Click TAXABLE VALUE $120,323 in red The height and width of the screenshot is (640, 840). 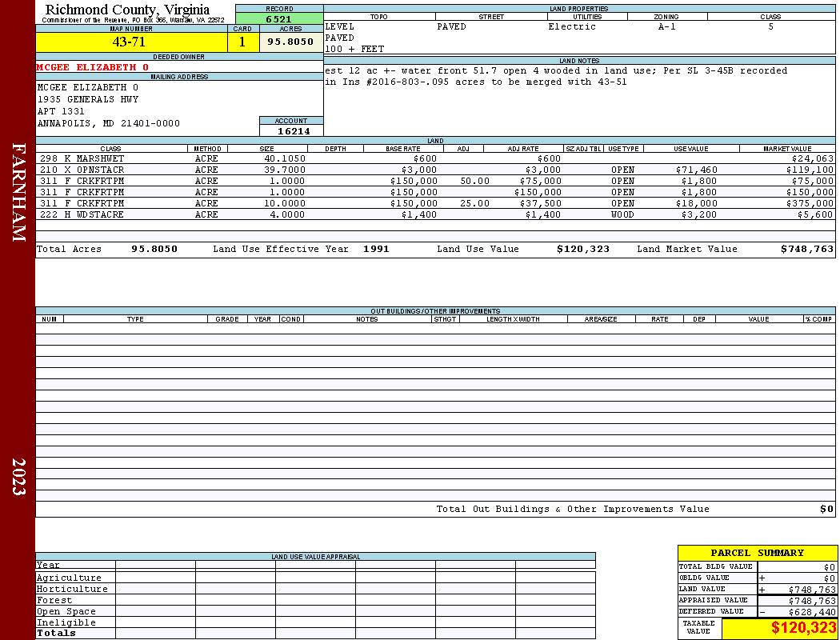(803, 628)
